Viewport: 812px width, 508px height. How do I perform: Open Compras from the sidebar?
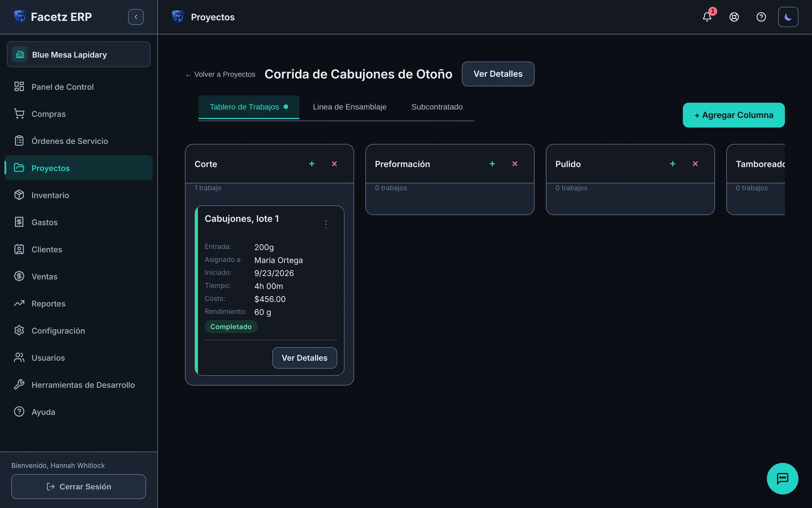[78, 114]
